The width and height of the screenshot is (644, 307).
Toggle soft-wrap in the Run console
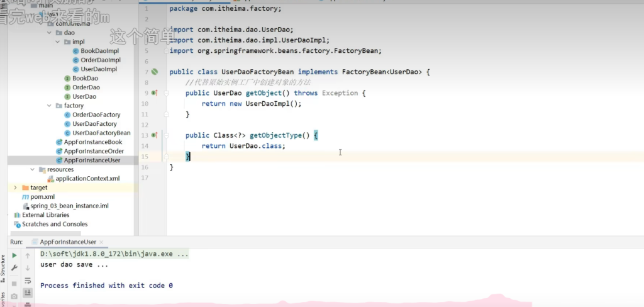point(28,281)
